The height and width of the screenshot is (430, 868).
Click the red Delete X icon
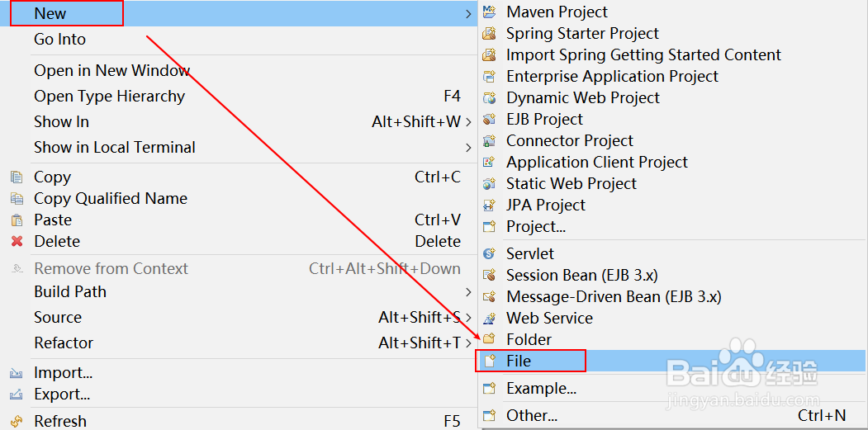click(x=17, y=241)
